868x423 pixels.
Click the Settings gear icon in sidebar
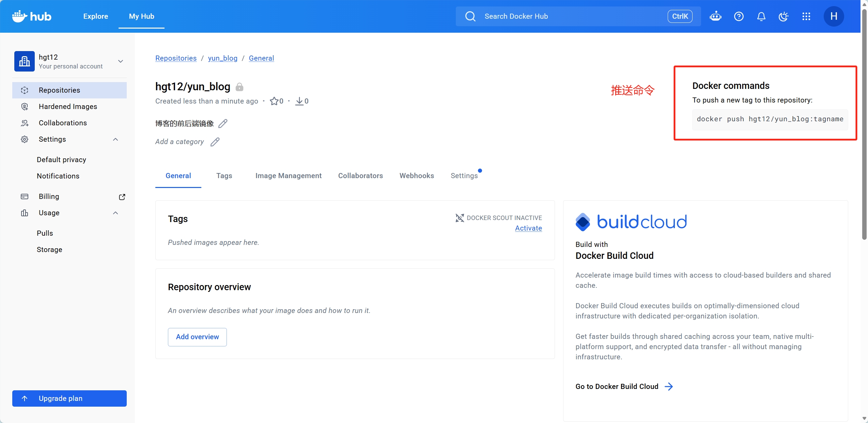click(25, 139)
